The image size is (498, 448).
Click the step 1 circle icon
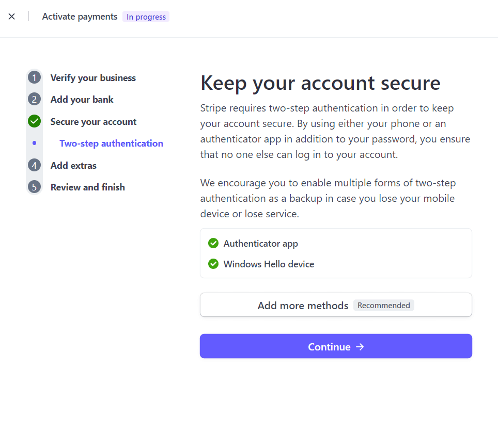[34, 77]
